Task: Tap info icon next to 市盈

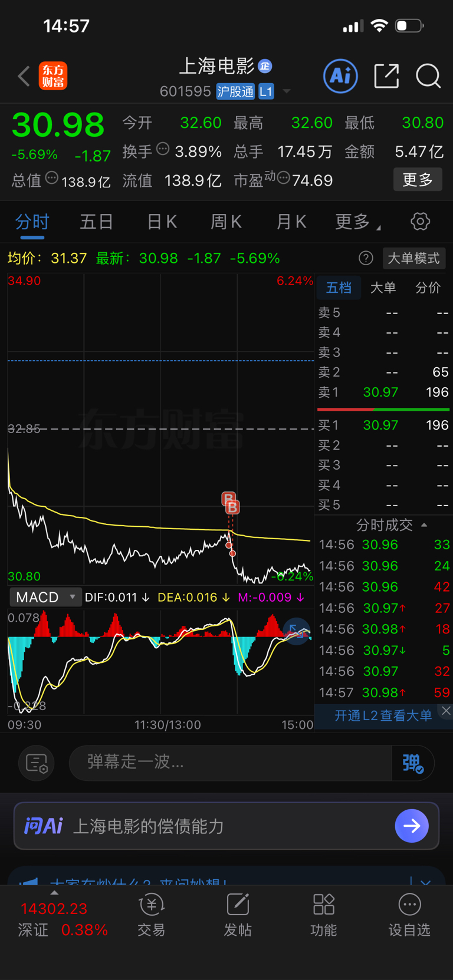Action: (283, 177)
